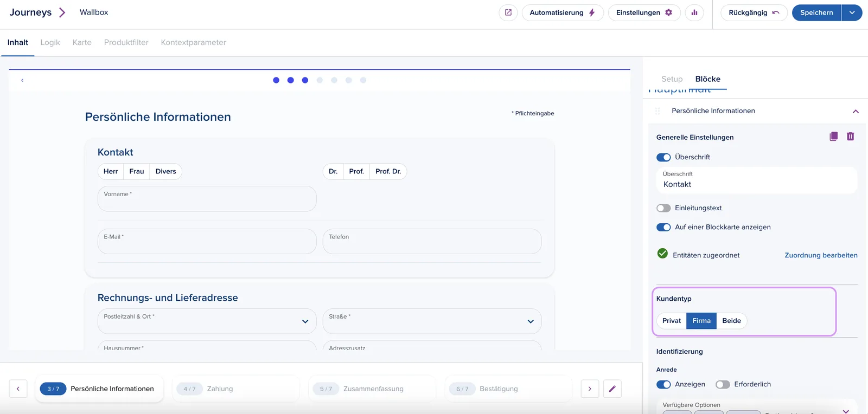Select the Dr. title option
The width and height of the screenshot is (868, 414).
[x=333, y=171]
